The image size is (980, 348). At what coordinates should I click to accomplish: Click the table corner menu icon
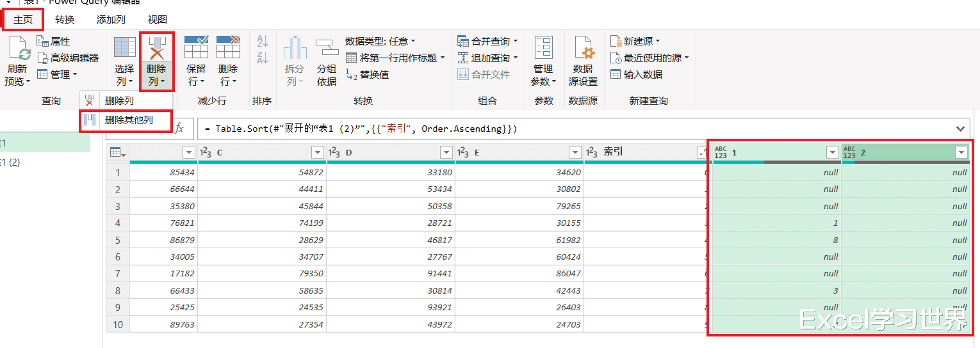tap(118, 152)
